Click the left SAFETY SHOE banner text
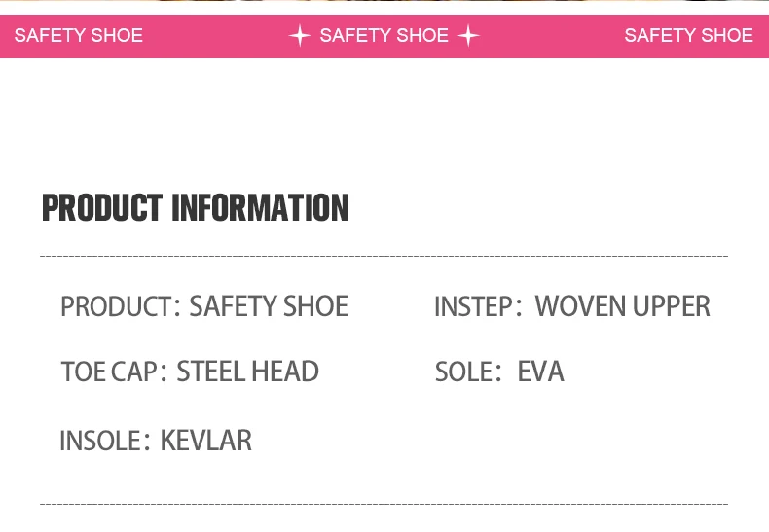This screenshot has width=769, height=532. [78, 36]
